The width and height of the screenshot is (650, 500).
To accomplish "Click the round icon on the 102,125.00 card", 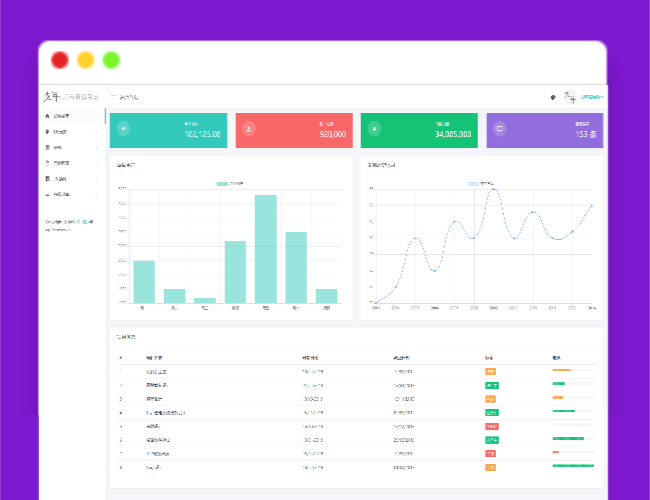I will (x=124, y=129).
